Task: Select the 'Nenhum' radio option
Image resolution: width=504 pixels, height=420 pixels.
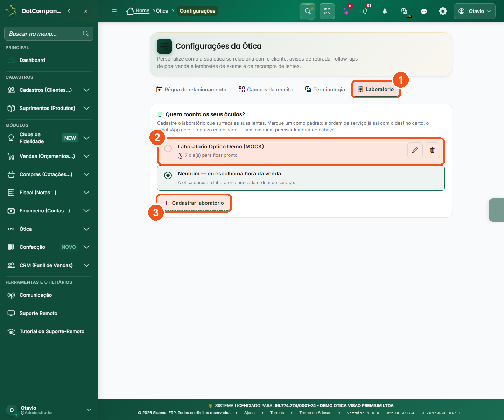Action: click(x=168, y=175)
